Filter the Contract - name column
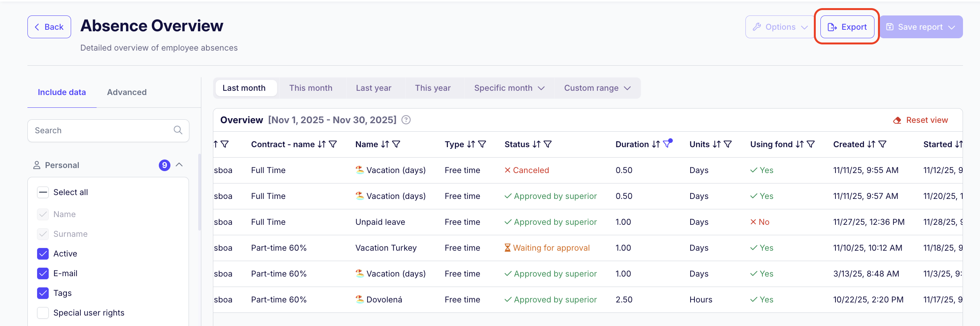 [333, 144]
